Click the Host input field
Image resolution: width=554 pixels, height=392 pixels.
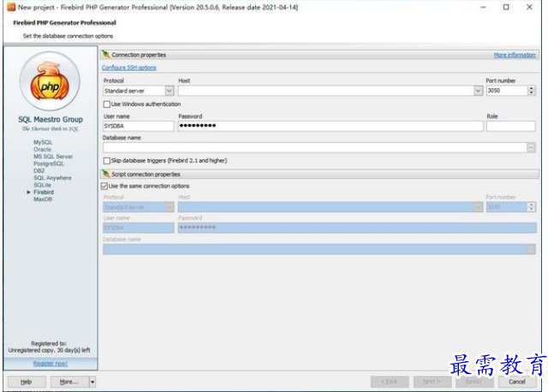(x=326, y=91)
